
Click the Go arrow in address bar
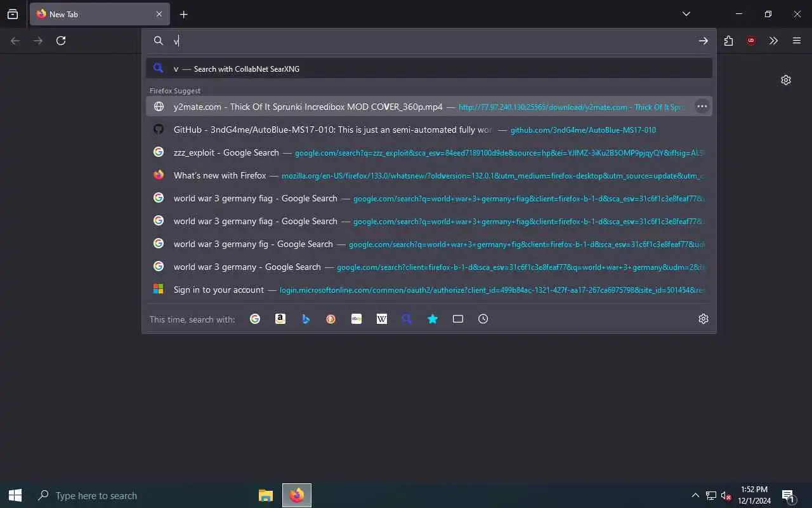point(704,41)
